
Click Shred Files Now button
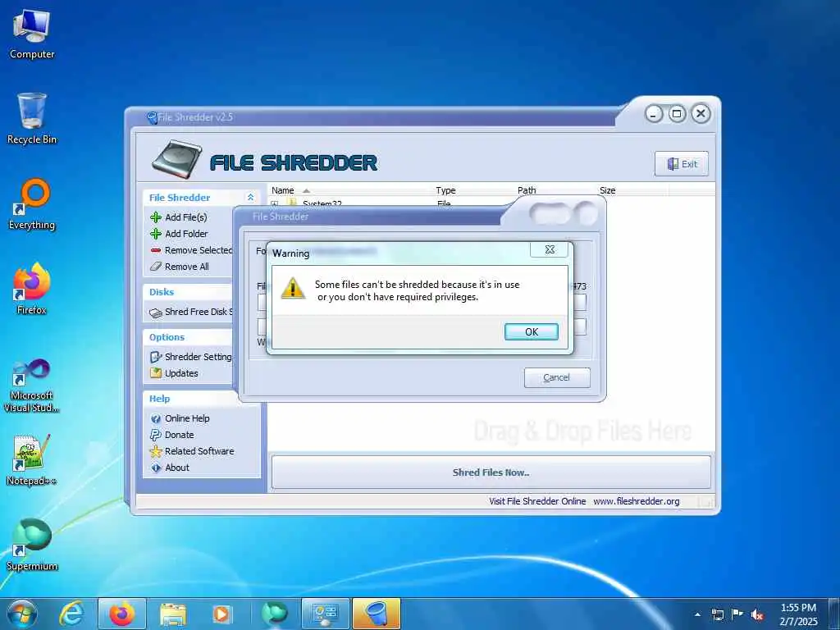click(491, 472)
